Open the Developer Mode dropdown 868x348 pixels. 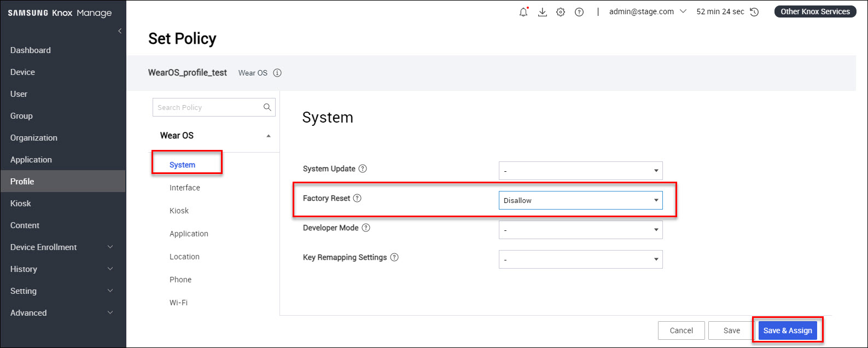580,230
